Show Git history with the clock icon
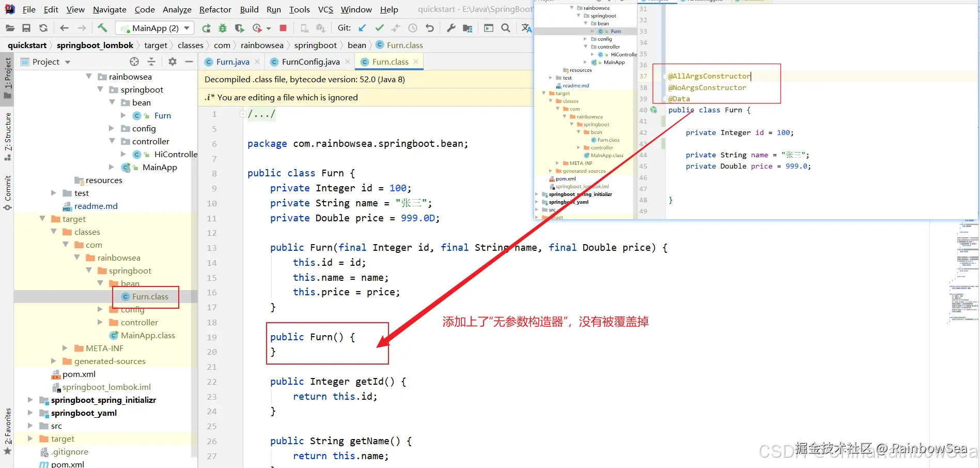Image resolution: width=980 pixels, height=468 pixels. 413,28
